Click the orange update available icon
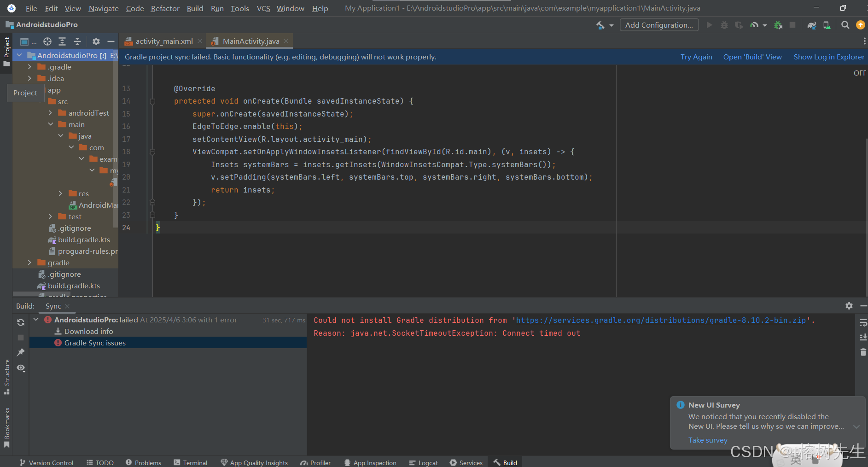 (860, 25)
